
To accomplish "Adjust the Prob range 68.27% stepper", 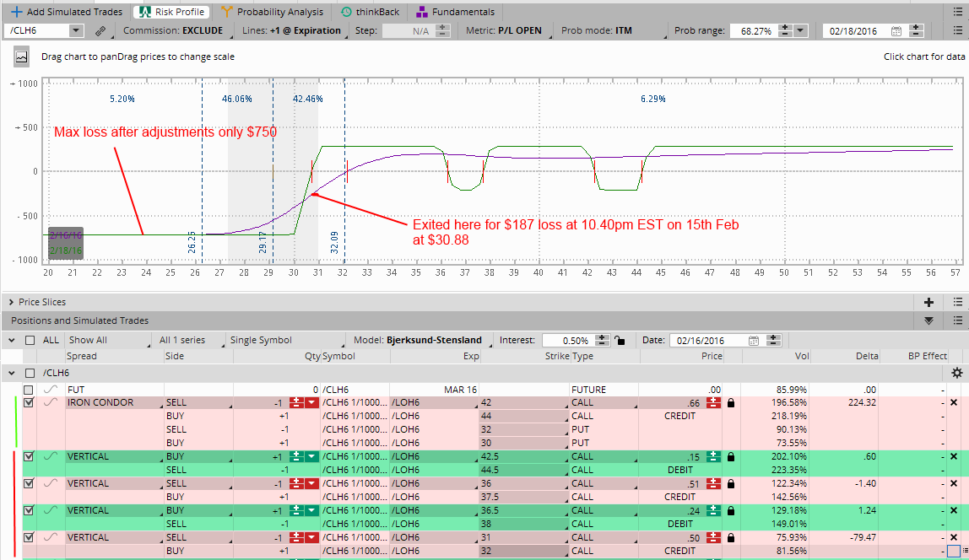I will (x=784, y=31).
